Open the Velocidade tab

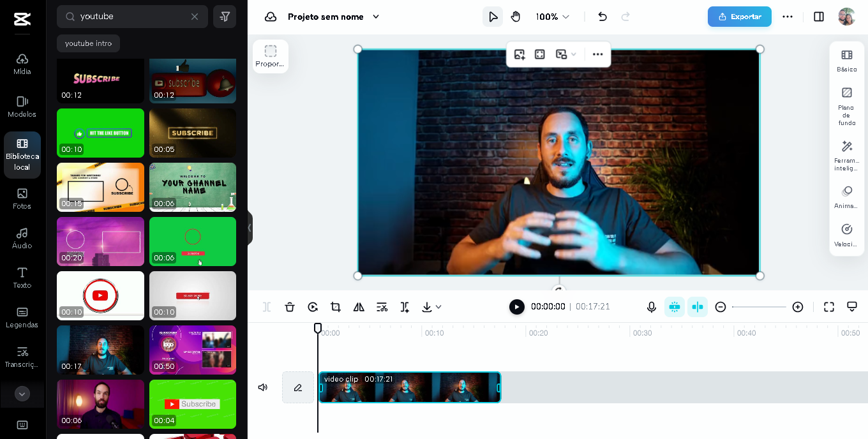847,235
